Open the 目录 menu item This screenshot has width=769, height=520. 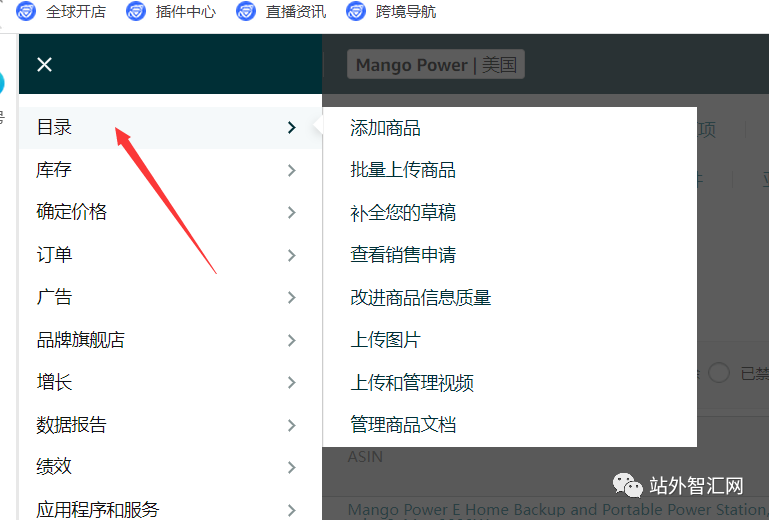coord(170,128)
